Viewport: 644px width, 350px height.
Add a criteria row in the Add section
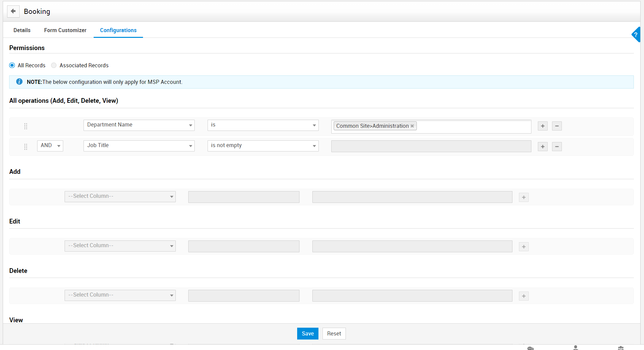523,197
